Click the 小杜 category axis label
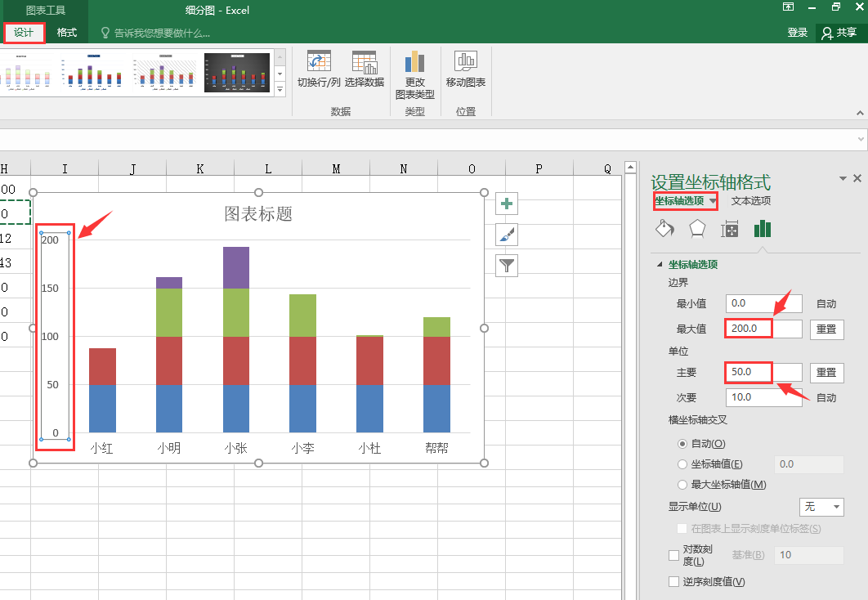 point(369,448)
